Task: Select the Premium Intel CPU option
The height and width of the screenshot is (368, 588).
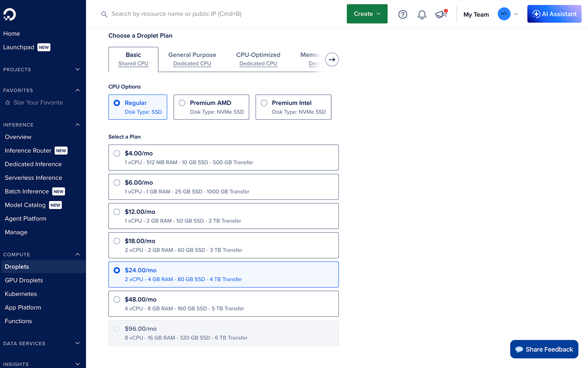Action: (293, 107)
